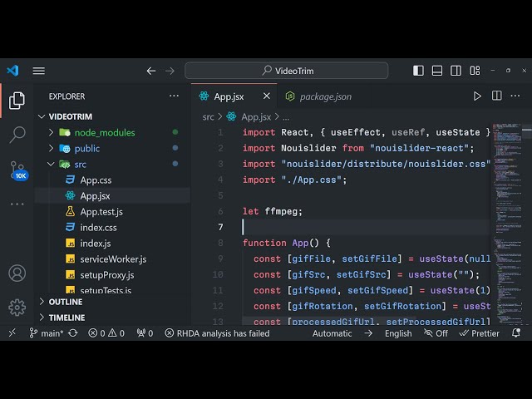Click the main* branch in the status bar
Viewport: 532px width, 399px height.
[47, 333]
